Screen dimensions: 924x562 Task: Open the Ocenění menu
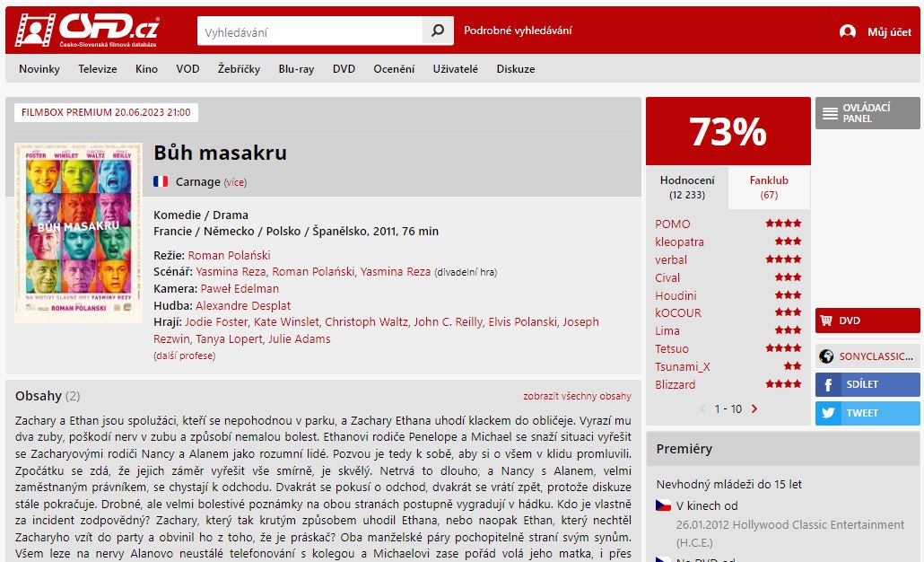click(394, 69)
